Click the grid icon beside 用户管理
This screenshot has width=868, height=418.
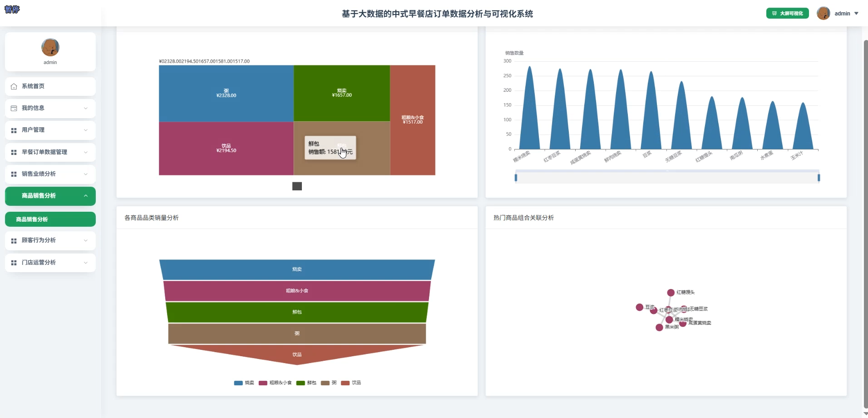click(x=14, y=130)
